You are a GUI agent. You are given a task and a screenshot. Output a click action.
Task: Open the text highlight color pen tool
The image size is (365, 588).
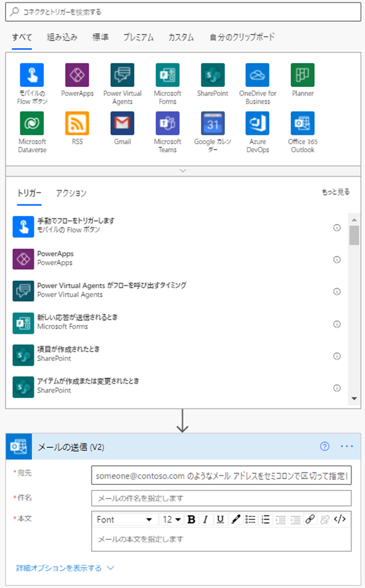click(236, 520)
